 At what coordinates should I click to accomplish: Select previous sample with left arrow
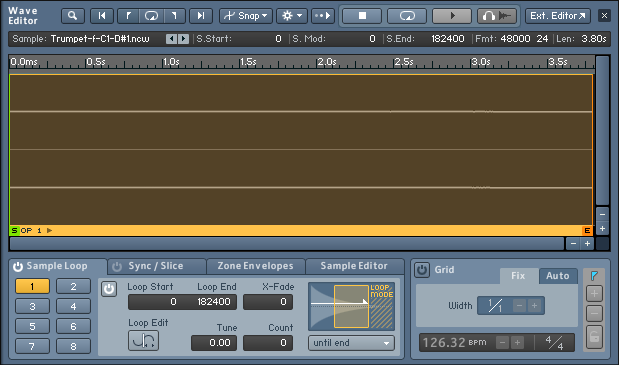coord(171,39)
